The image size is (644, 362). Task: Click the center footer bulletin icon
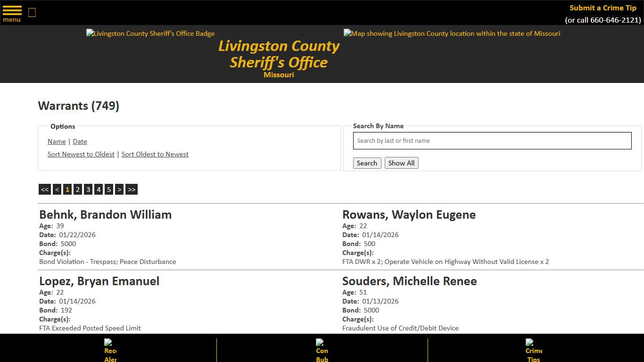coord(322,350)
